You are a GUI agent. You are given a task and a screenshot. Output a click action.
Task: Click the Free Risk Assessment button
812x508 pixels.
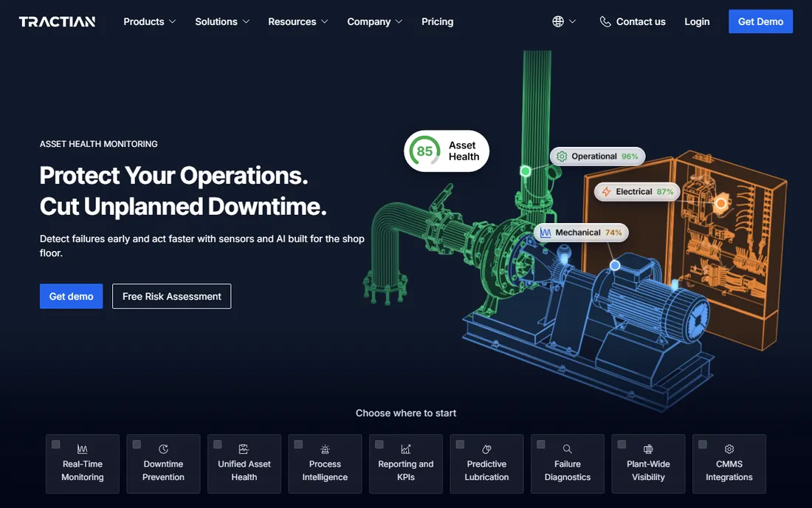171,296
